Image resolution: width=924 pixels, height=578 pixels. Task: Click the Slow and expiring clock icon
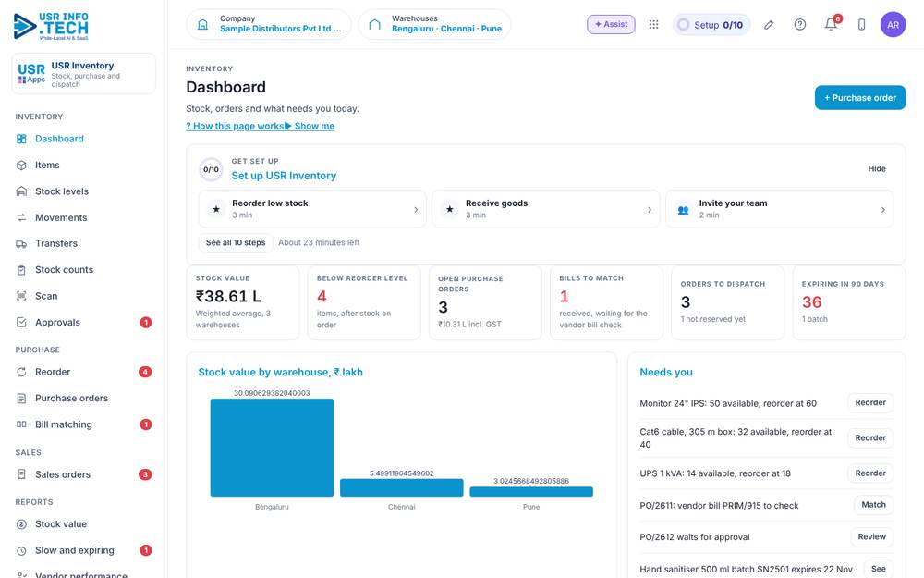coord(21,551)
